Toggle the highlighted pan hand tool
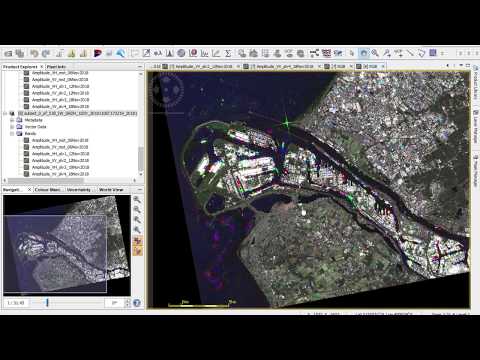Image resolution: width=480 pixels, height=360 pixels. [364, 53]
